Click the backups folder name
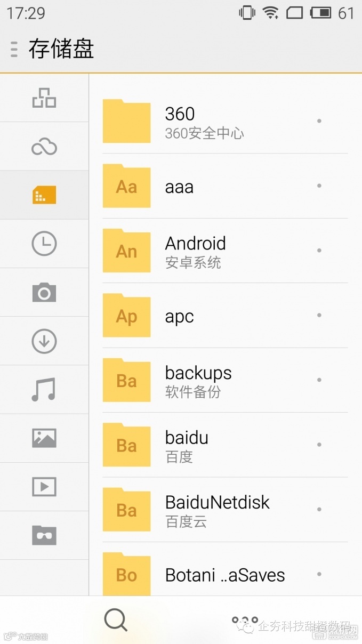Viewport: 362px width, 644px height. pyautogui.click(x=198, y=373)
